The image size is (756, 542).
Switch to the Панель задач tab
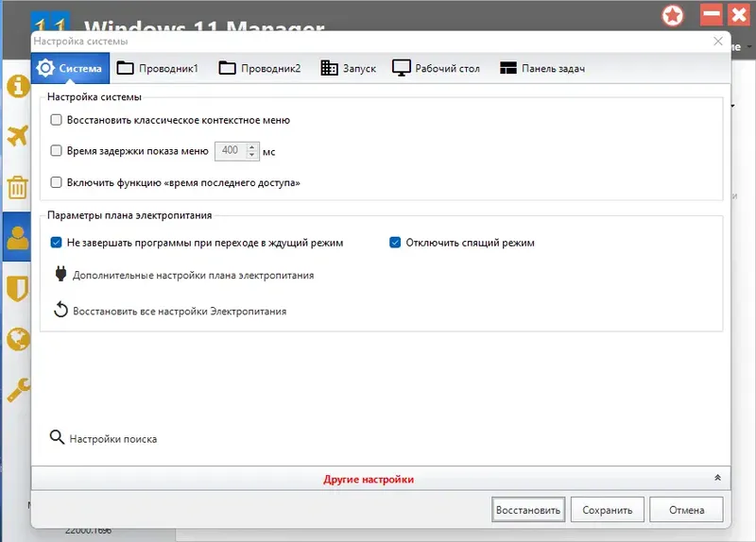pos(542,68)
